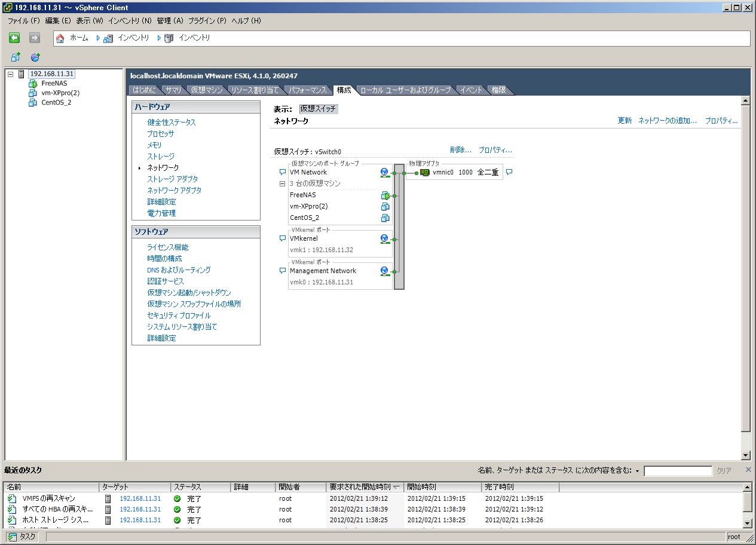Click the vm-XPpro(2) VM icon in the inventory tree
This screenshot has width=756, height=545.
click(x=33, y=93)
